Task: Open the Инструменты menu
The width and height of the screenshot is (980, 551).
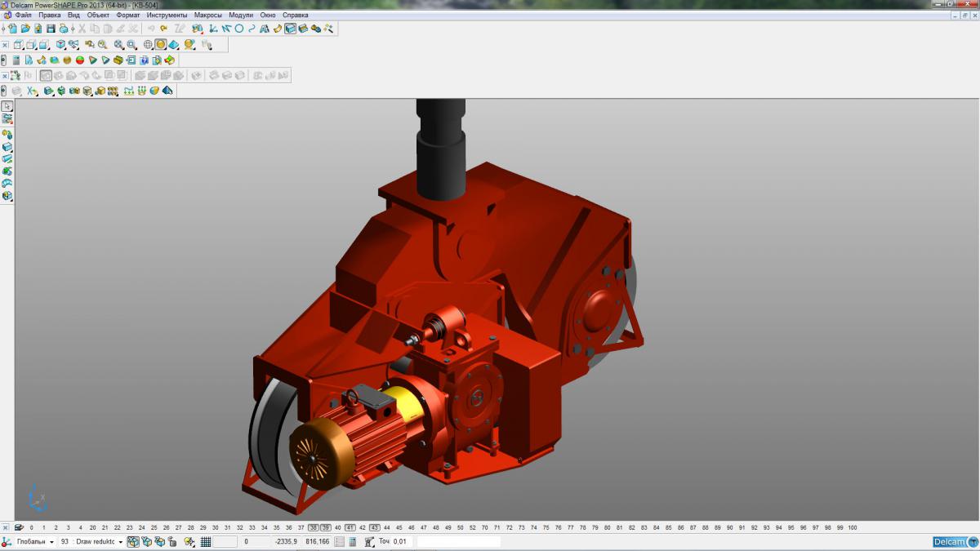Action: pyautogui.click(x=167, y=15)
